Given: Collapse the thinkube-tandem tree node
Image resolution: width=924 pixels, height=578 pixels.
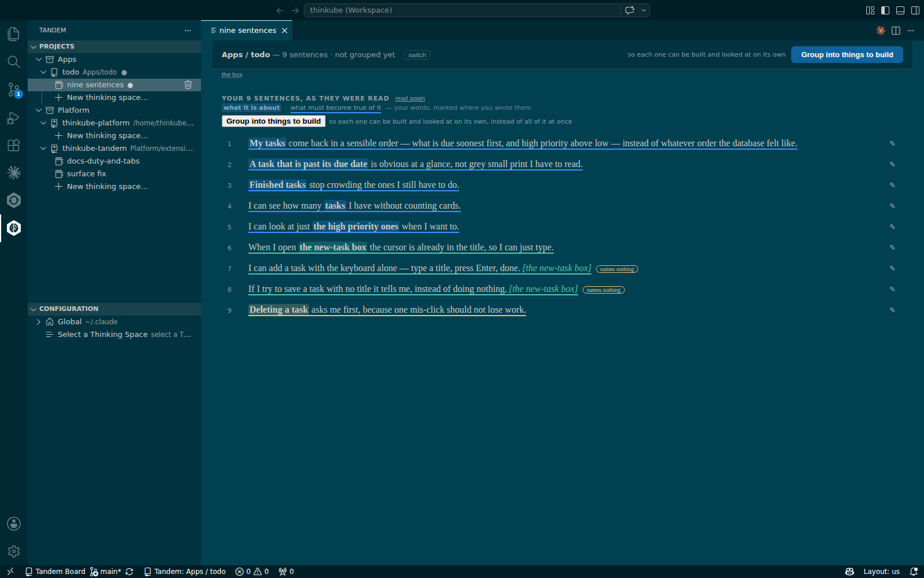Looking at the screenshot, I should point(43,149).
